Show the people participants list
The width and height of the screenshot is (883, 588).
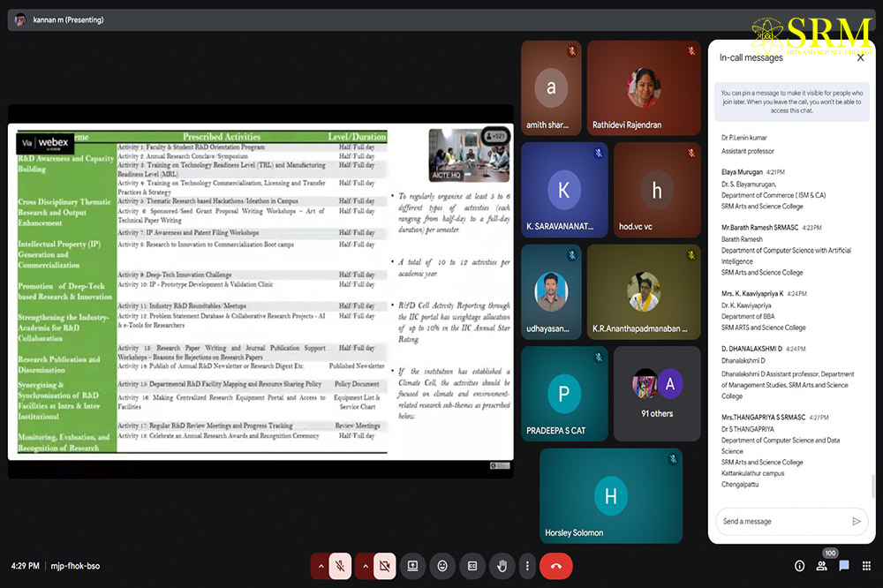click(822, 566)
